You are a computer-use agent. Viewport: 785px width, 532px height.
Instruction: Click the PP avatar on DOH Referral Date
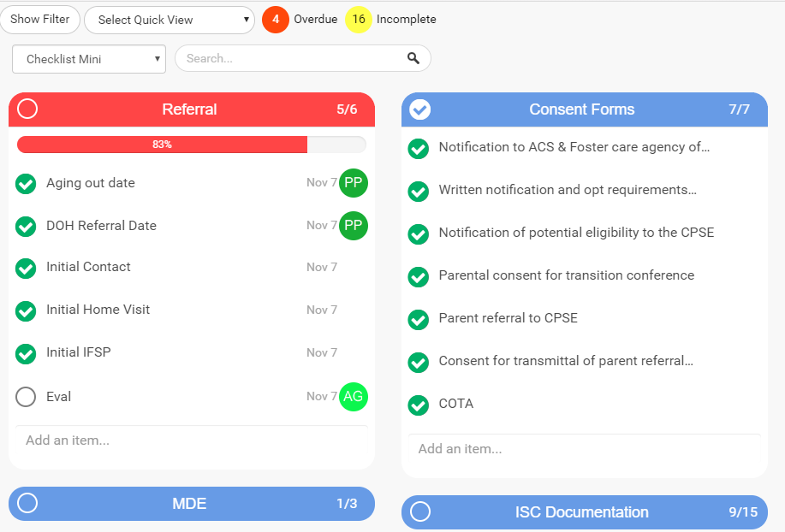click(x=353, y=226)
